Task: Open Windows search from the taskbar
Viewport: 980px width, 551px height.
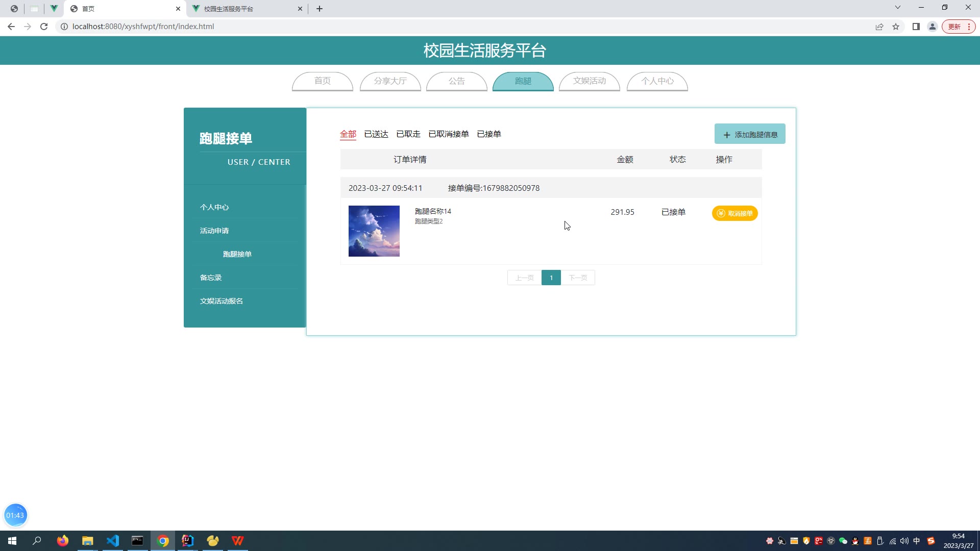Action: (x=37, y=541)
